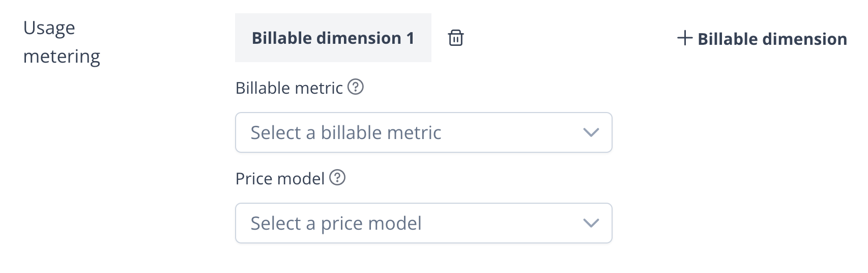The width and height of the screenshot is (868, 273).
Task: Open the "Select a price model" dropdown
Action: (423, 223)
